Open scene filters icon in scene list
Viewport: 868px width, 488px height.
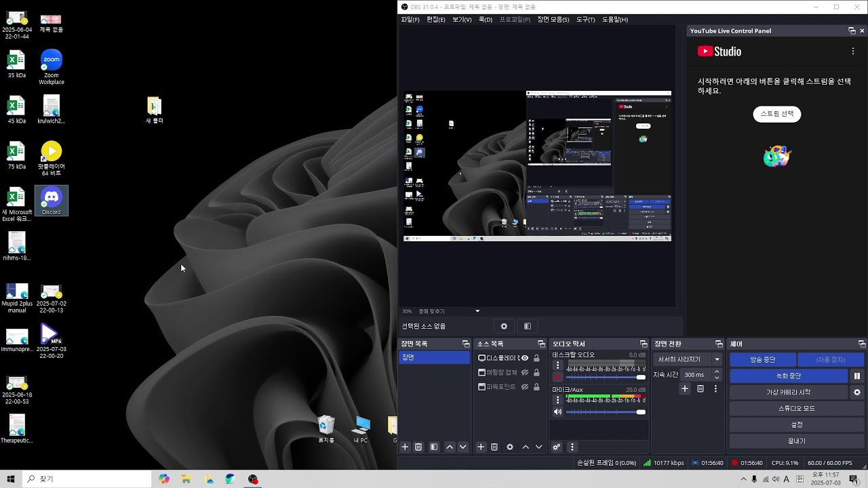click(434, 447)
